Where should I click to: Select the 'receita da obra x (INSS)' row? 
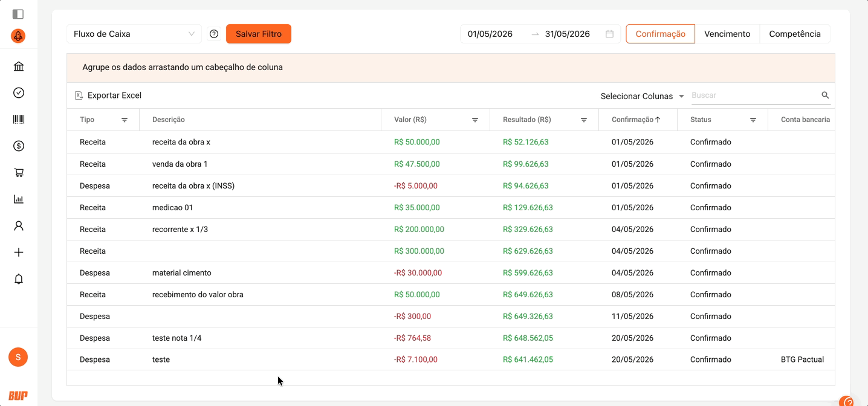click(x=450, y=186)
